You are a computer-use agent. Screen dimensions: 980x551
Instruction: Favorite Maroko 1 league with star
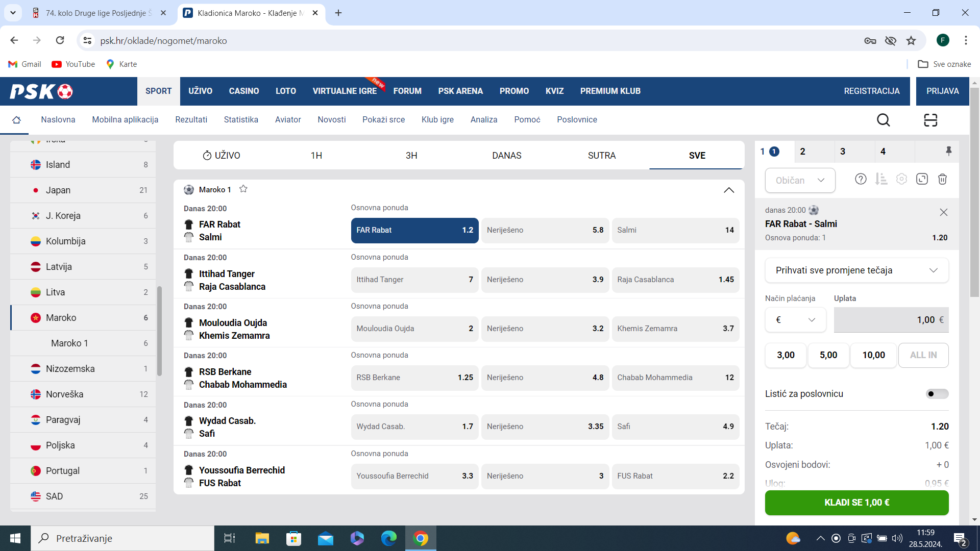click(x=243, y=189)
